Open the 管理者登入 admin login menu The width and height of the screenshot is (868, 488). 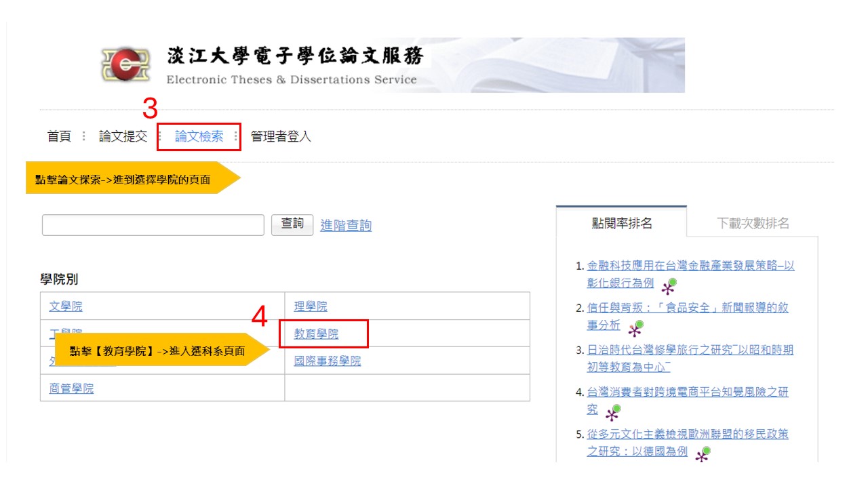click(x=281, y=136)
